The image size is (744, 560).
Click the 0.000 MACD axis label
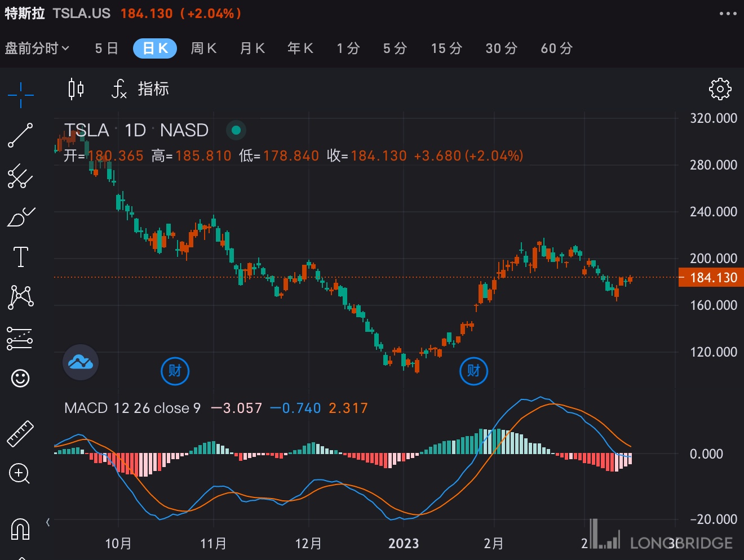(706, 454)
